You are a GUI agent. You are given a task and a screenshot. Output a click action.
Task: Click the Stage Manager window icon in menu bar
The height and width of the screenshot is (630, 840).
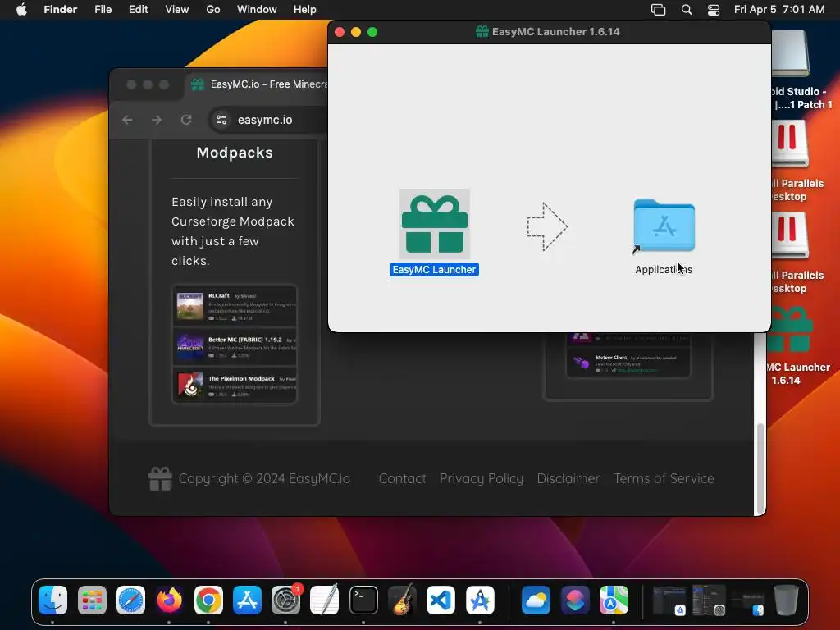(x=659, y=10)
